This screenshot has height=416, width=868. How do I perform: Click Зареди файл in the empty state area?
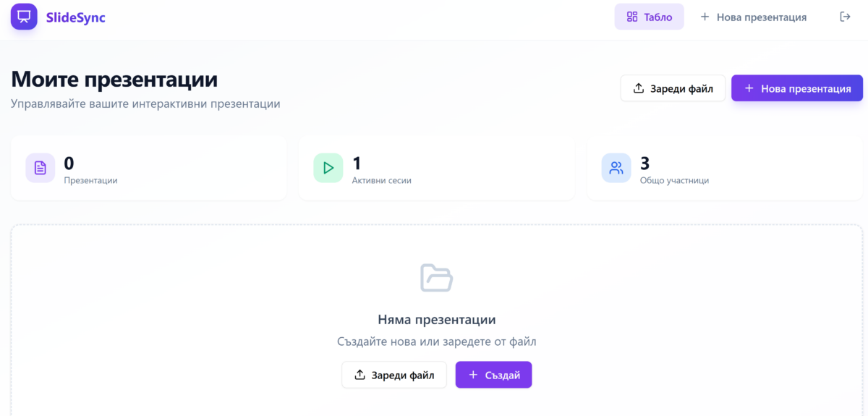(x=394, y=375)
